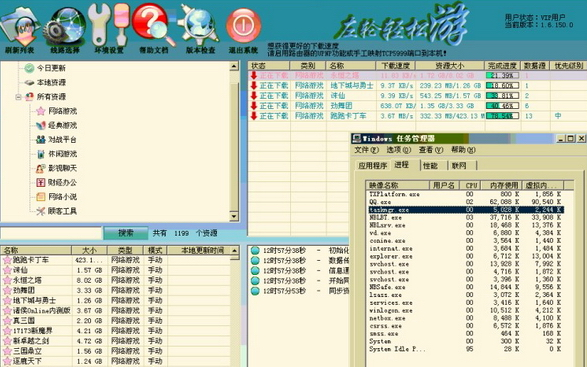This screenshot has width=587, height=367.
Task: Click red download arrow of 跑跑卡丁车 download
Action: [x=254, y=116]
